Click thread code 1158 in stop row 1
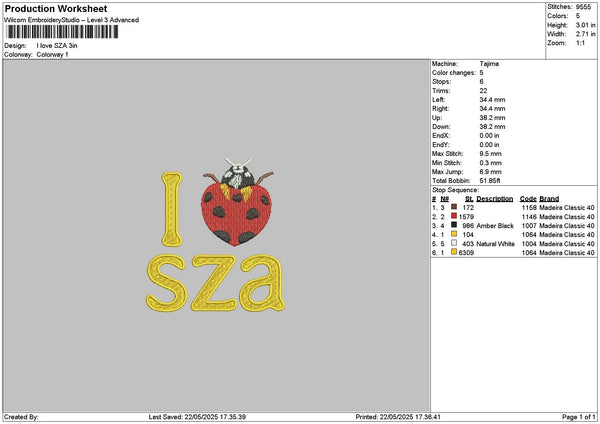 tap(529, 208)
